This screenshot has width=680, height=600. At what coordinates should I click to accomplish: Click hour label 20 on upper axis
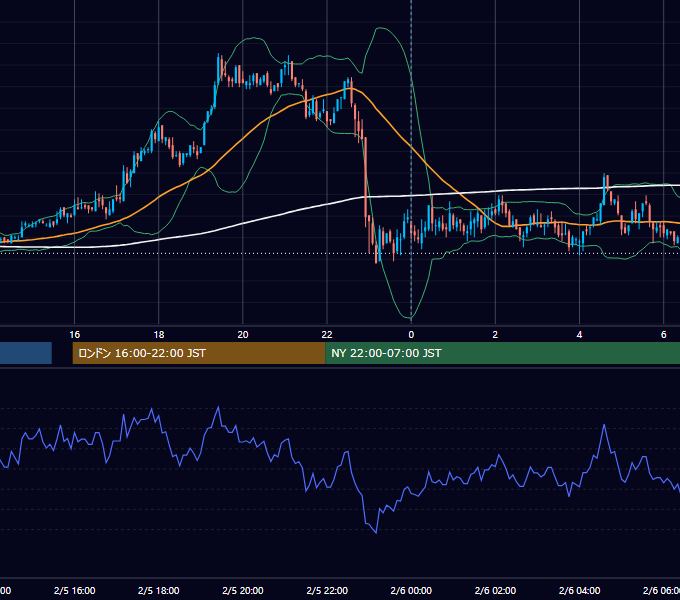coord(243,335)
